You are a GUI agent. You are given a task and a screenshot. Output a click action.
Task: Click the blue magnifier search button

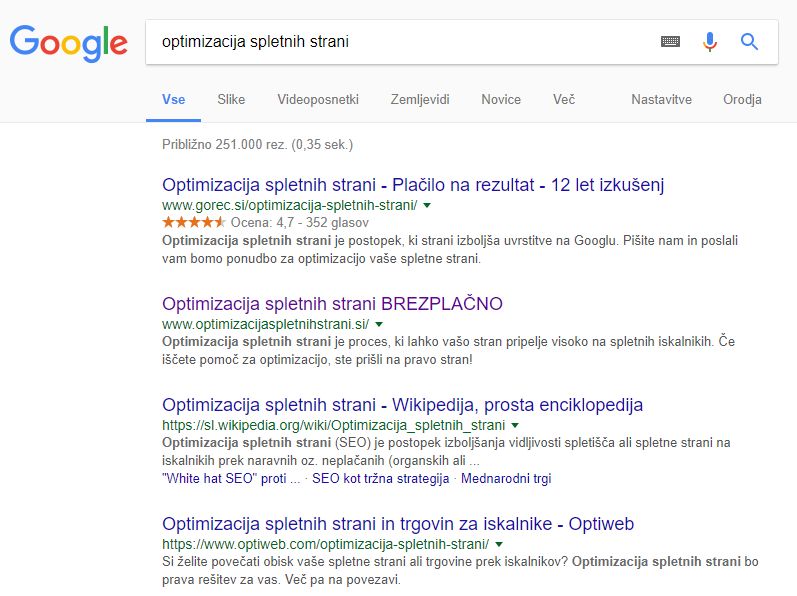[x=749, y=42]
